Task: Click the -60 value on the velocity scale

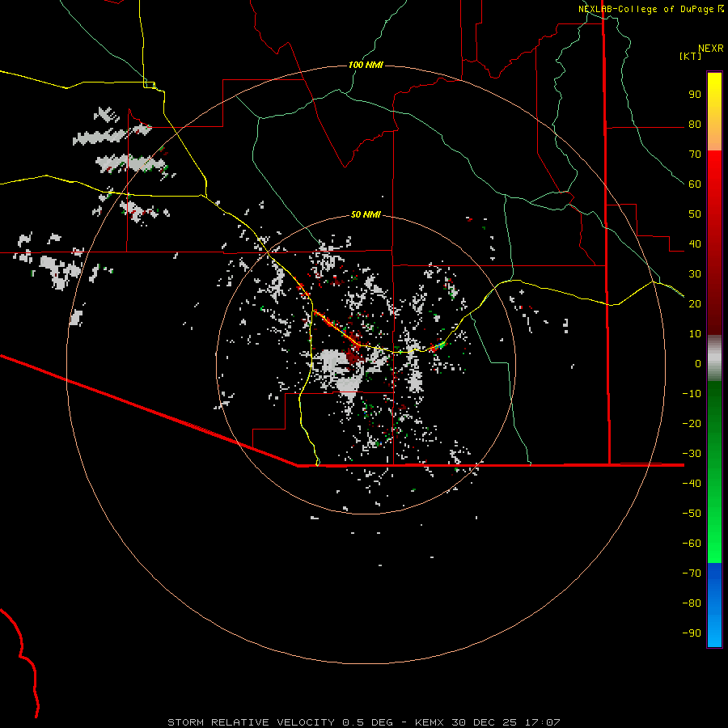Action: (x=692, y=544)
